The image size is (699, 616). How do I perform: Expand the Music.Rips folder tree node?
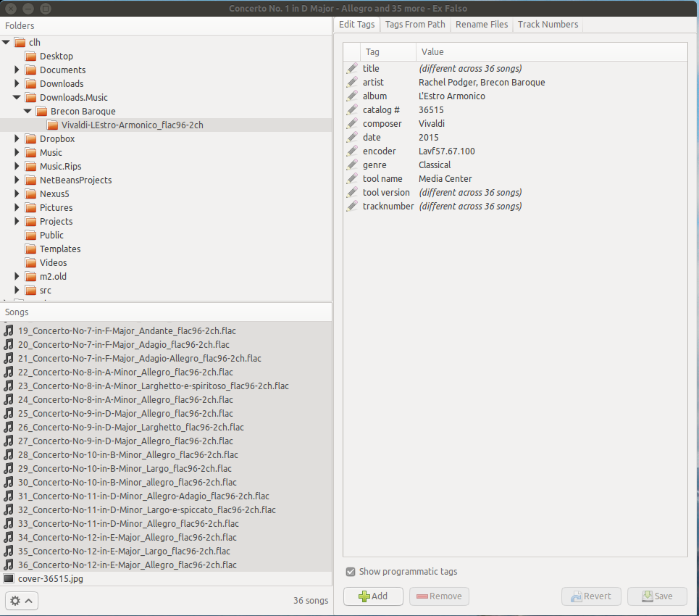click(x=17, y=167)
